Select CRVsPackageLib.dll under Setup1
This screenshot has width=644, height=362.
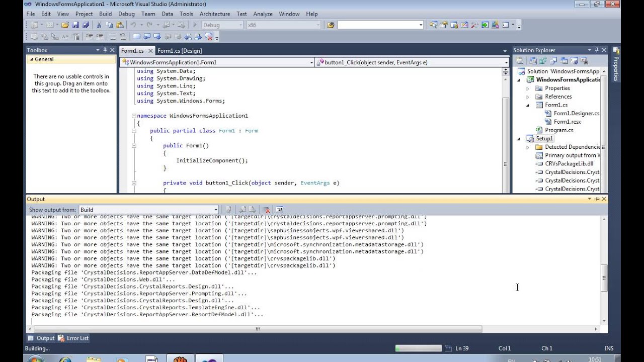coord(569,164)
